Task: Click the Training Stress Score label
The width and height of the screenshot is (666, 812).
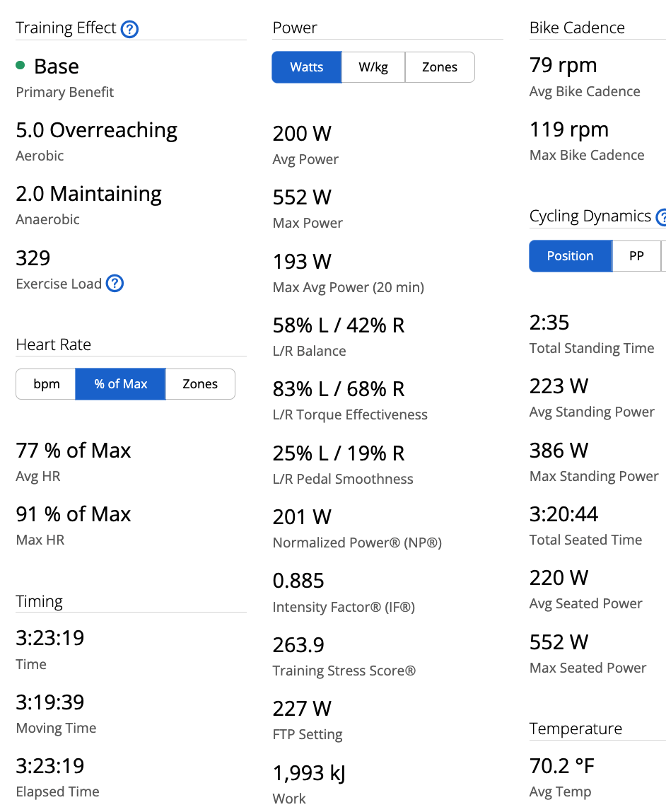Action: click(x=344, y=671)
